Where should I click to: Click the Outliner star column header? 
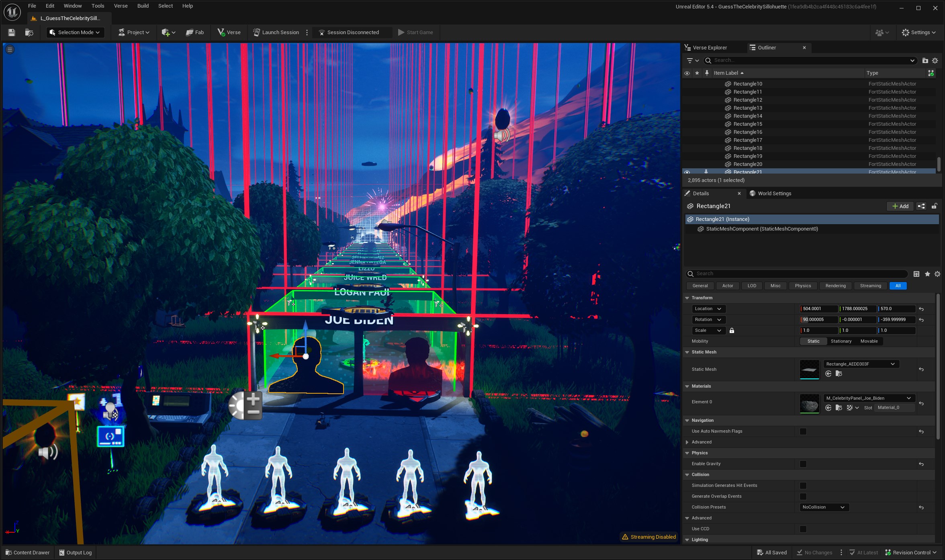tap(697, 73)
